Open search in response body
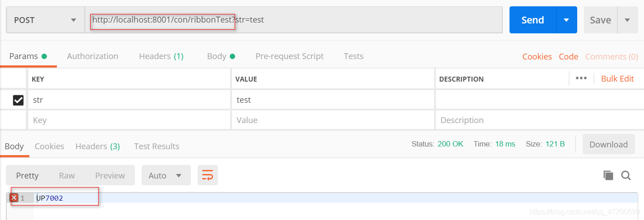 [x=625, y=175]
